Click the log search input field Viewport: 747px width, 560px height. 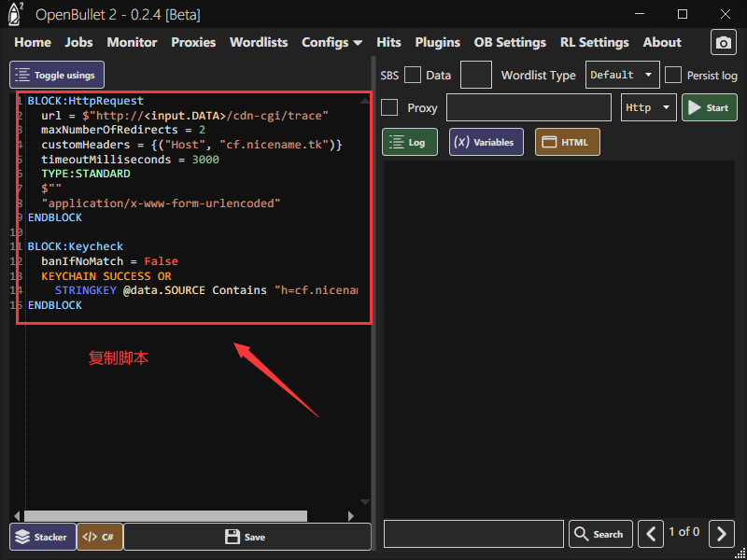point(473,534)
